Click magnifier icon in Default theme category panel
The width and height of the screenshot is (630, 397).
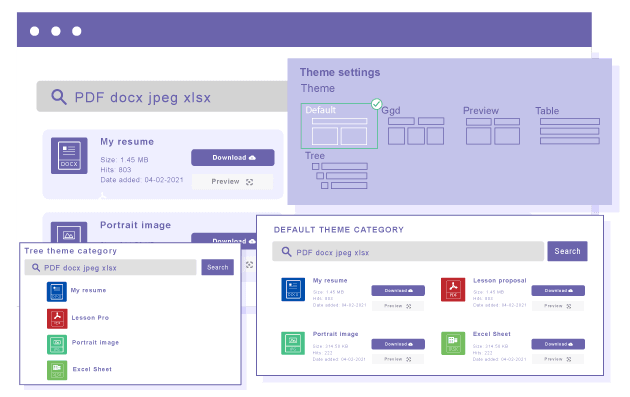[286, 252]
